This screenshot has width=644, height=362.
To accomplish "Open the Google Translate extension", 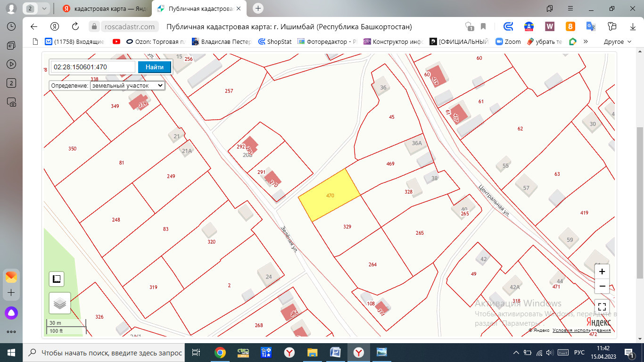I will pyautogui.click(x=591, y=26).
